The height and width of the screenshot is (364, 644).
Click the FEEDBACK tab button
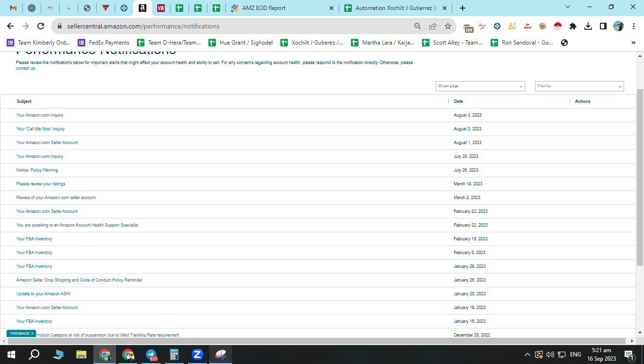point(21,334)
